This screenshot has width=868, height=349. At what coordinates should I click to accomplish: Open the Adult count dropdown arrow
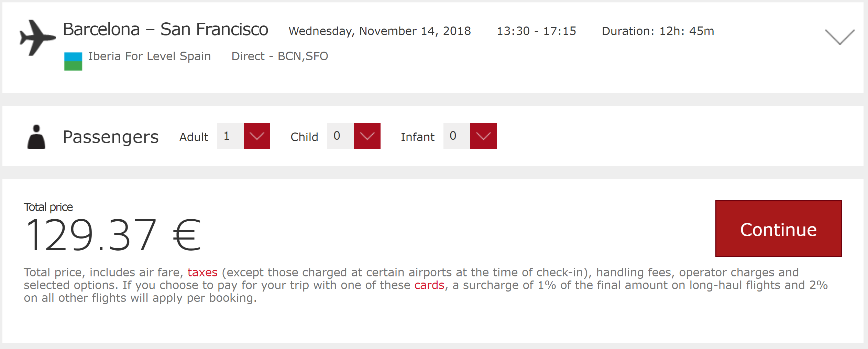coord(257,136)
